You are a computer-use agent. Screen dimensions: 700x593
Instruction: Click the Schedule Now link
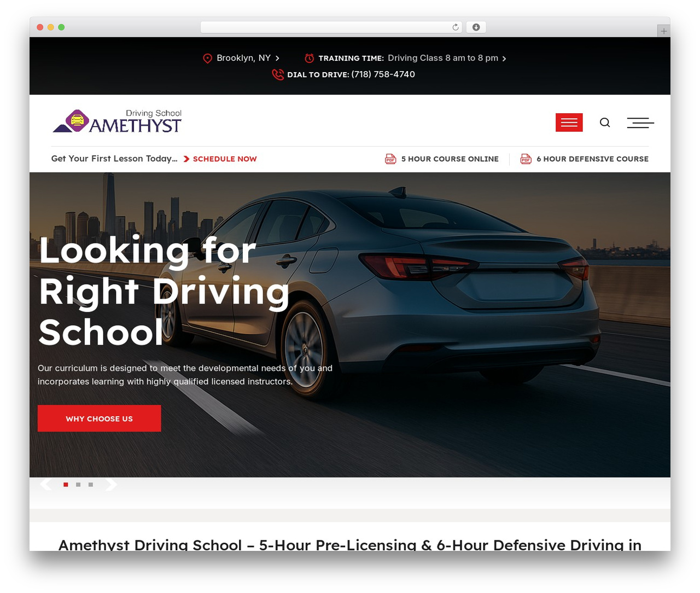(225, 159)
